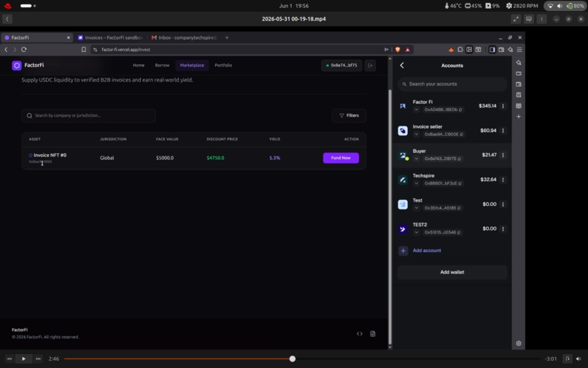Skip to previous video
The width and height of the screenshot is (588, 368).
pyautogui.click(x=9, y=359)
